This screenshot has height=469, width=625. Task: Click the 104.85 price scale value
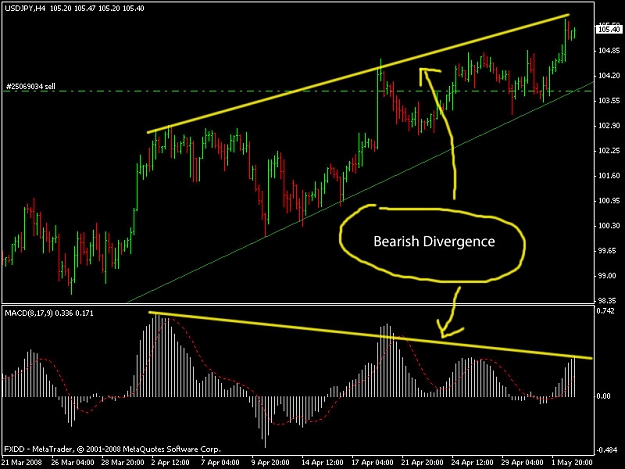609,51
